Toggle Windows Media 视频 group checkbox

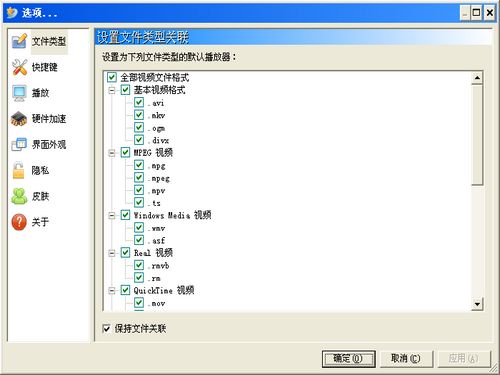[x=125, y=215]
